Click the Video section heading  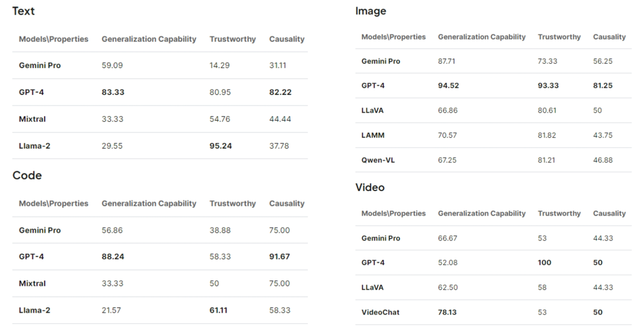[370, 187]
